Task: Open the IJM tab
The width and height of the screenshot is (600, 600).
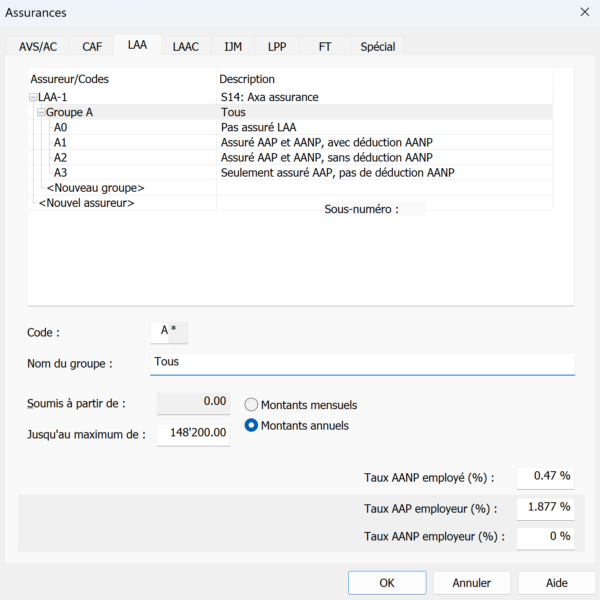Action: [233, 47]
